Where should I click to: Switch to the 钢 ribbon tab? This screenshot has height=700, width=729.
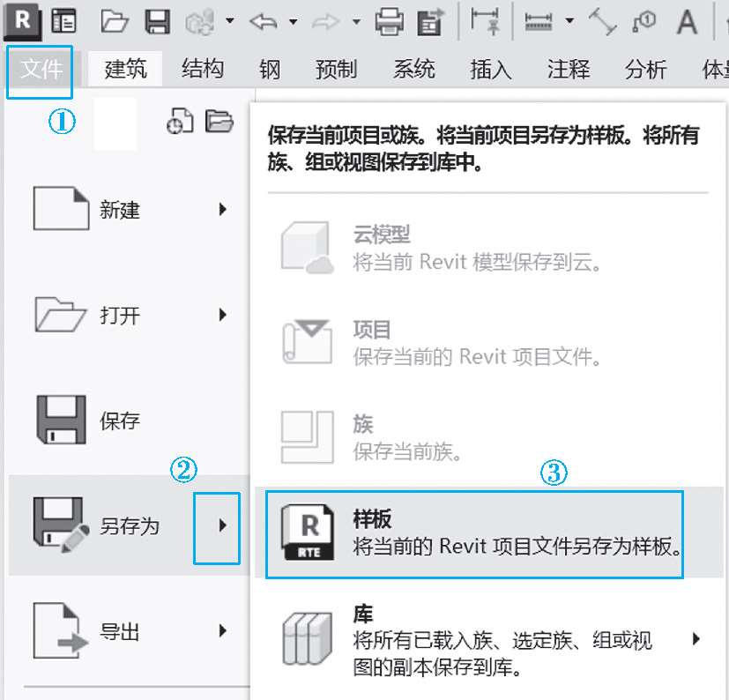pyautogui.click(x=270, y=70)
